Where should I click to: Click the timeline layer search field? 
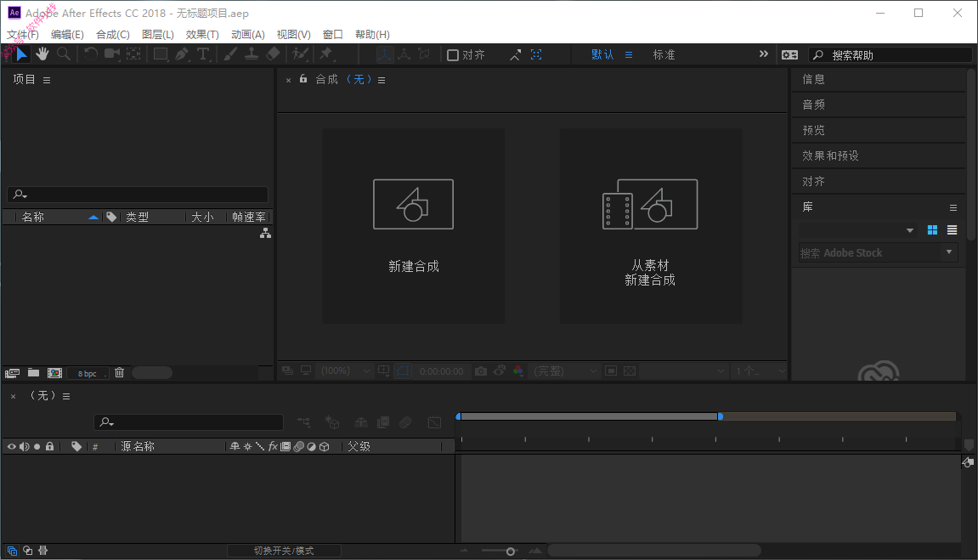[189, 422]
